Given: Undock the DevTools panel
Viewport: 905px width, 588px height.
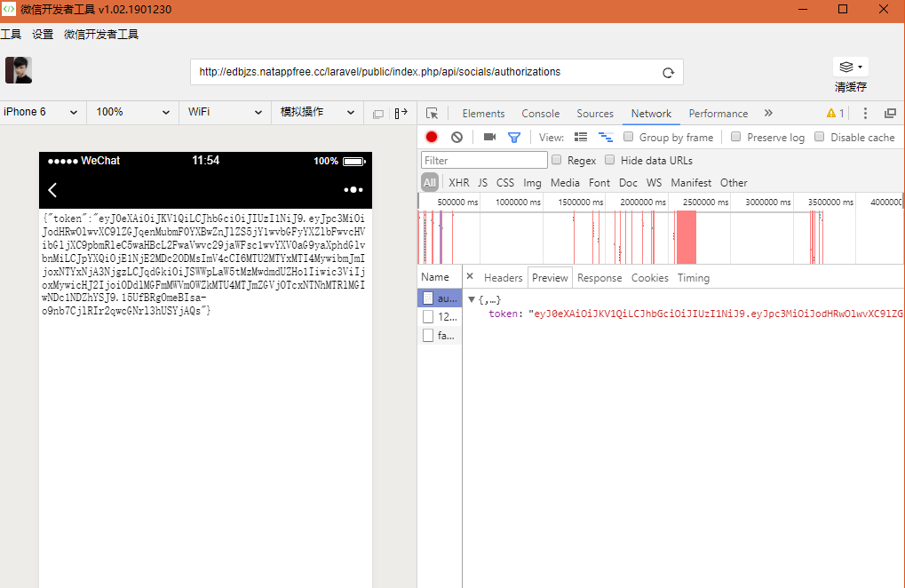Looking at the screenshot, I should (x=890, y=113).
